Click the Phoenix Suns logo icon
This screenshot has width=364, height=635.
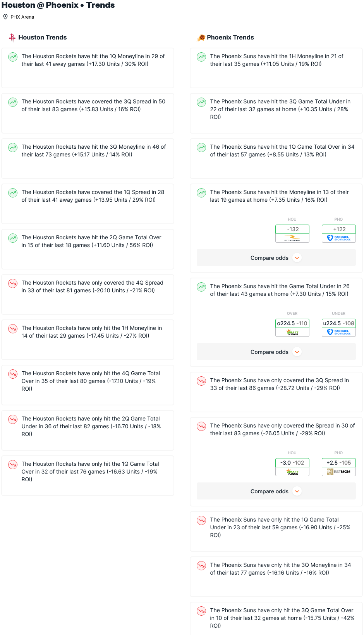(201, 38)
